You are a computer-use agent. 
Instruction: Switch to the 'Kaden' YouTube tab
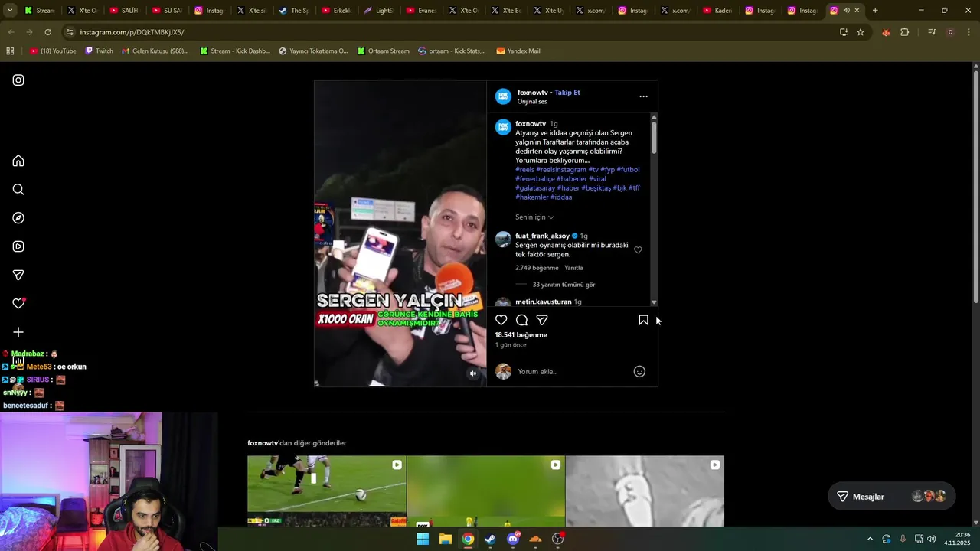[718, 11]
